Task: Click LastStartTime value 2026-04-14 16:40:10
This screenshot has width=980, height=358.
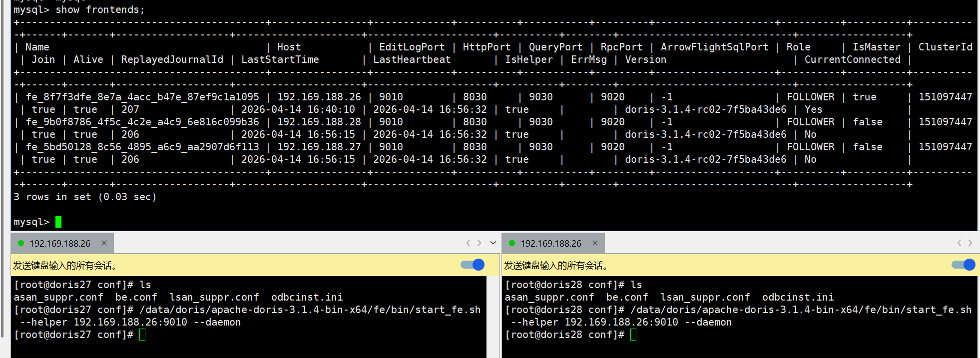Action: pyautogui.click(x=298, y=109)
